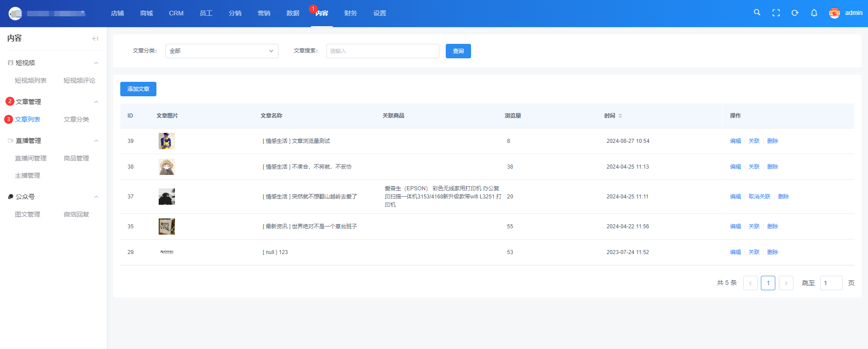Screen dimensions: 868x349
Task: Sort table by time column arrows
Action: (x=620, y=116)
